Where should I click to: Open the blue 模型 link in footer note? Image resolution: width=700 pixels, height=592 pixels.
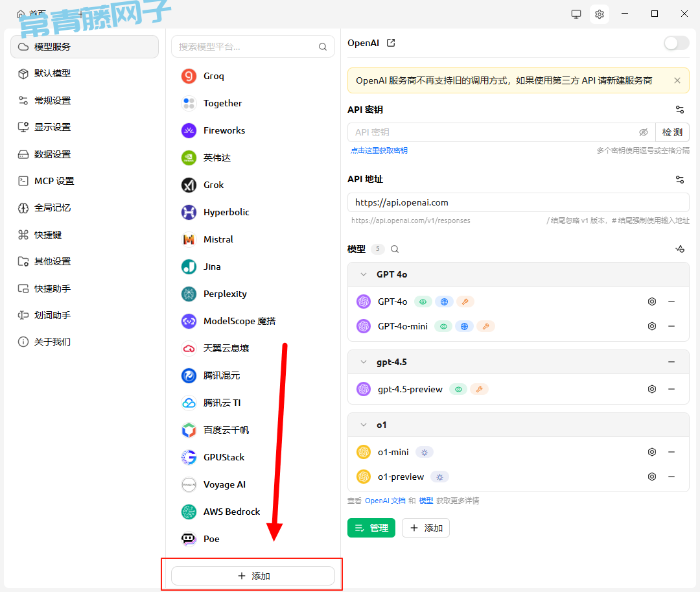(x=426, y=501)
